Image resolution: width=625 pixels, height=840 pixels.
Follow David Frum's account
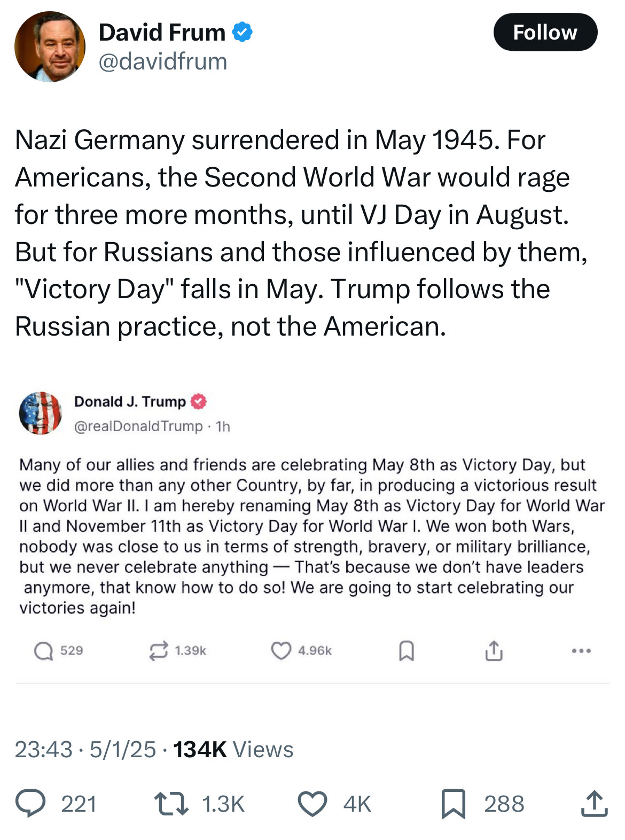click(545, 32)
